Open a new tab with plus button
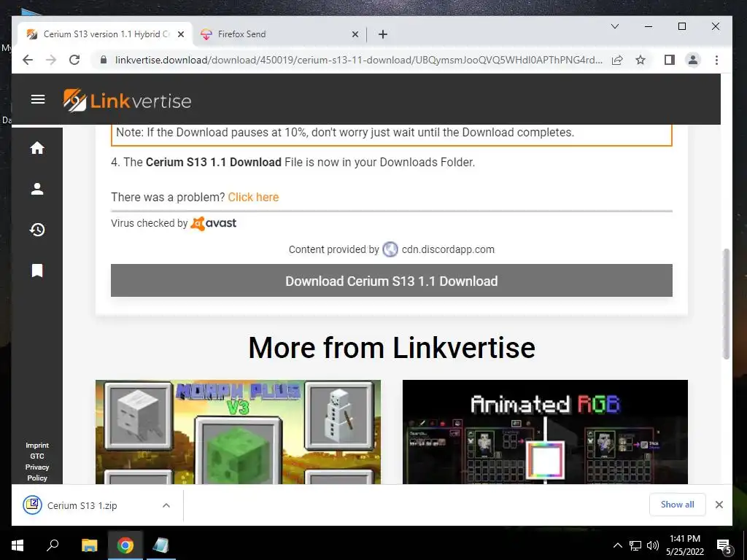Screen dimensions: 747x560 [382, 34]
